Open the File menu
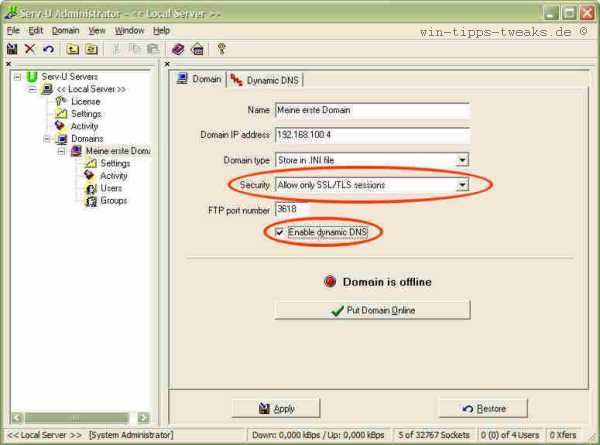This screenshot has width=600, height=445. coord(13,31)
